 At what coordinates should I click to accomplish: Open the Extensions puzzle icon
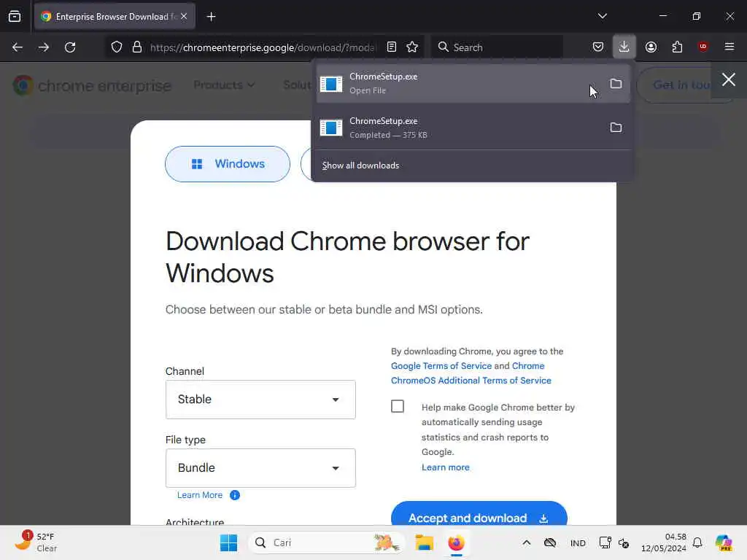[677, 47]
